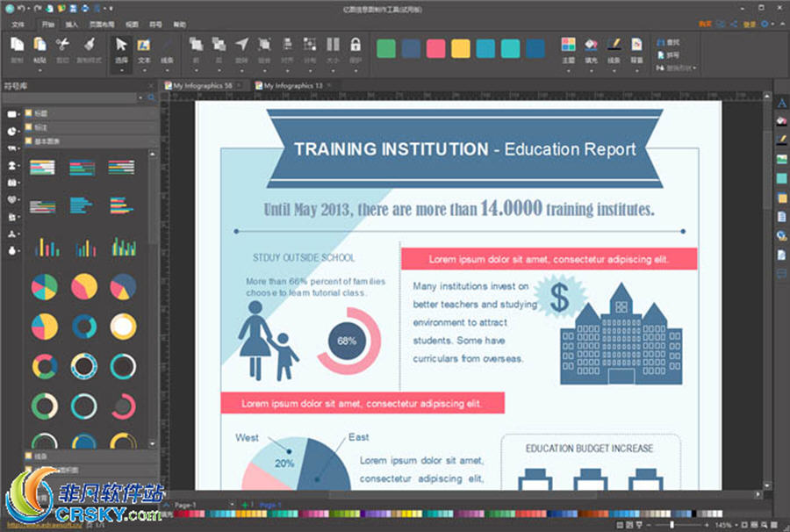Select the Text tool icon

[144, 45]
